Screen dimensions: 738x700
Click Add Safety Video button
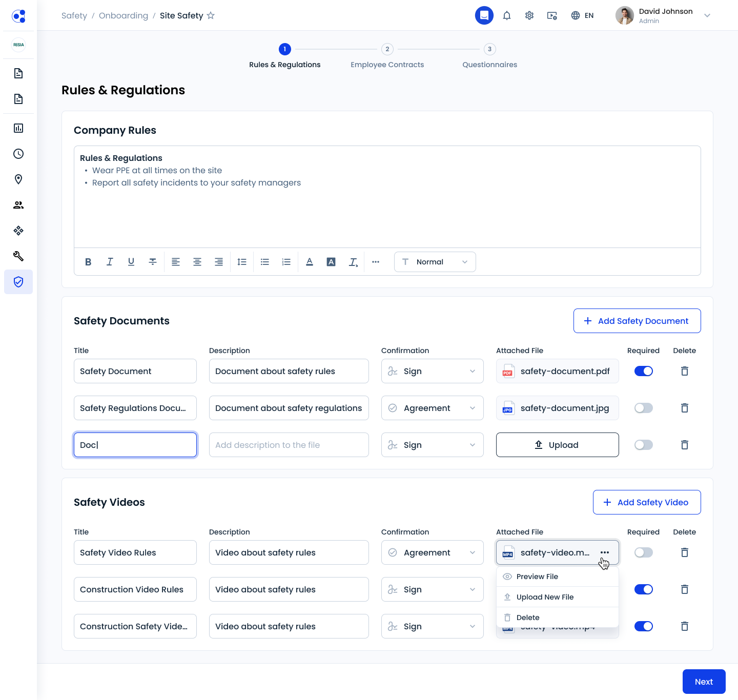pyautogui.click(x=647, y=502)
